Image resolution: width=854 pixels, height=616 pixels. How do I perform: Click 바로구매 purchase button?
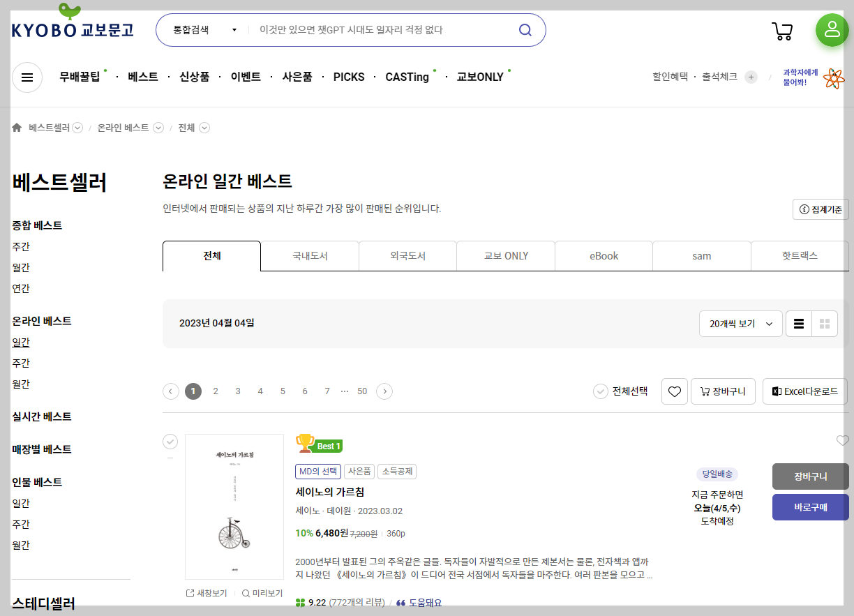click(811, 507)
